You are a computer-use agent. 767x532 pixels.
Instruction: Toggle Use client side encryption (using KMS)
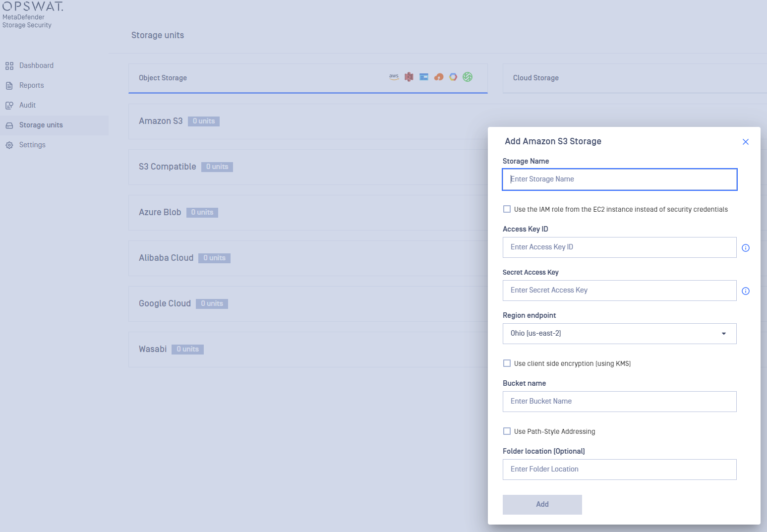tap(507, 363)
